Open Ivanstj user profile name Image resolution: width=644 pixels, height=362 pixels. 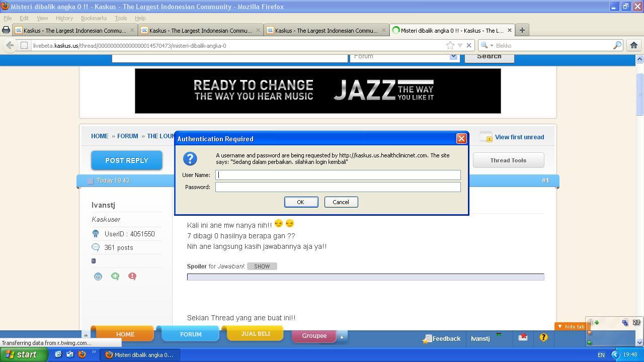coord(103,205)
